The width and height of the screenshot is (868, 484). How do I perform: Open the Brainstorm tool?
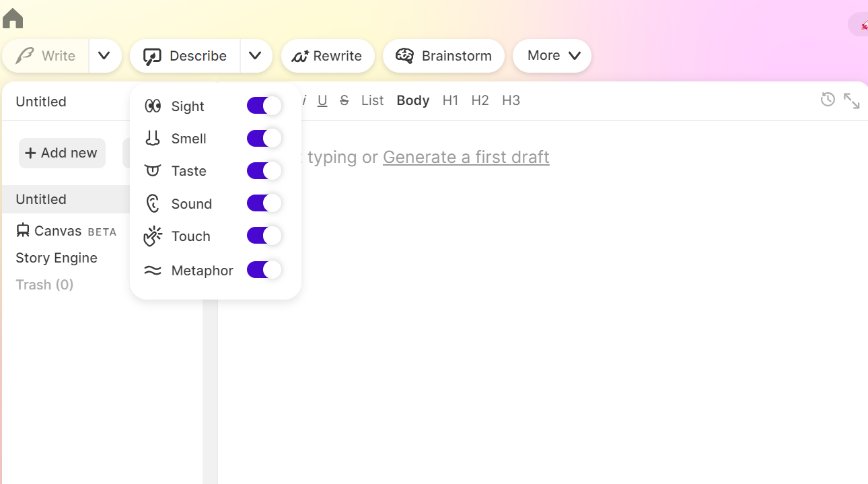pyautogui.click(x=443, y=56)
